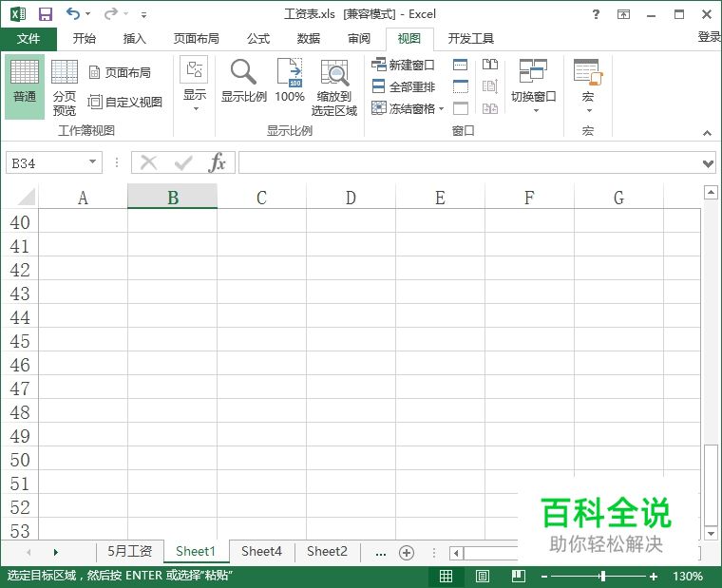Click the Sign in (登录) link
Screen dimensions: 722x588
[x=709, y=37]
